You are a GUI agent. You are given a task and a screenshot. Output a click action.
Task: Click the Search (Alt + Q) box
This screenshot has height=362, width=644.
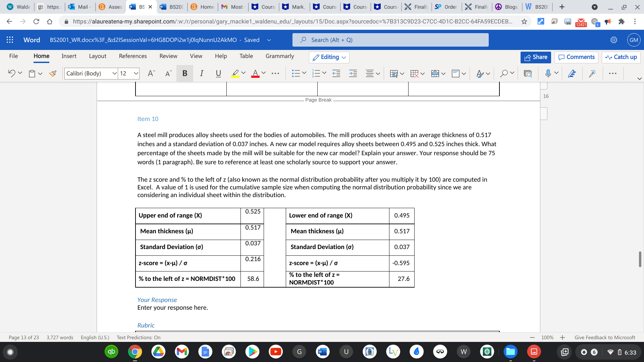point(390,40)
